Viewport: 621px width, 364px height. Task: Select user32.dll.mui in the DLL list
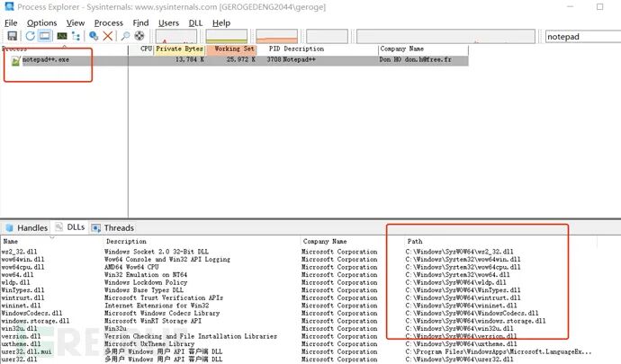[x=26, y=351]
